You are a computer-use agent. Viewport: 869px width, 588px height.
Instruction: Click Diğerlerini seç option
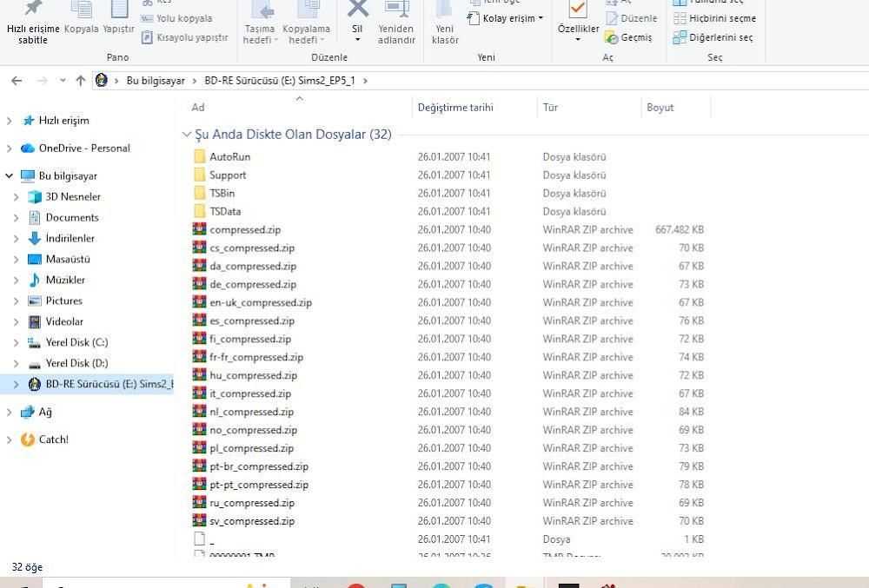click(x=713, y=37)
